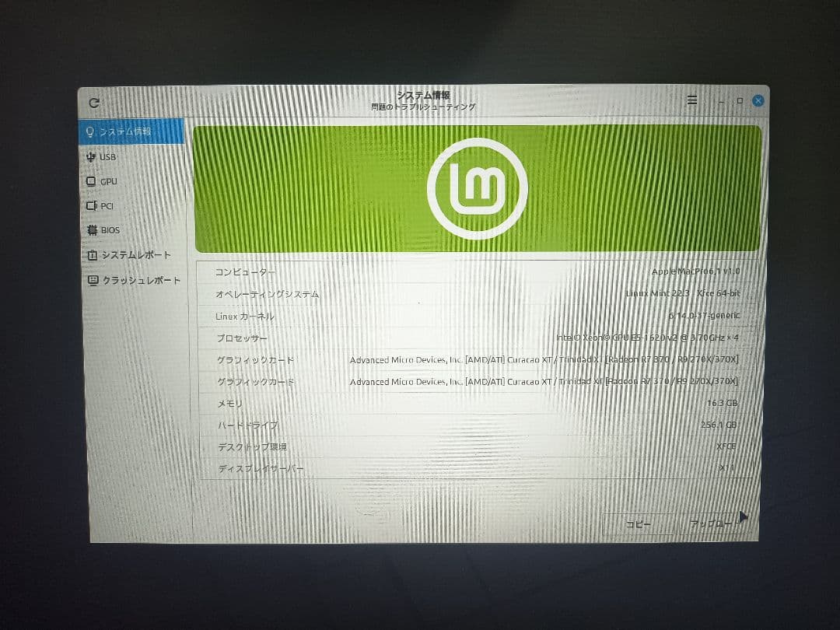840x630 pixels.
Task: Click the オペレーティングシステム label
Action: pos(267,294)
